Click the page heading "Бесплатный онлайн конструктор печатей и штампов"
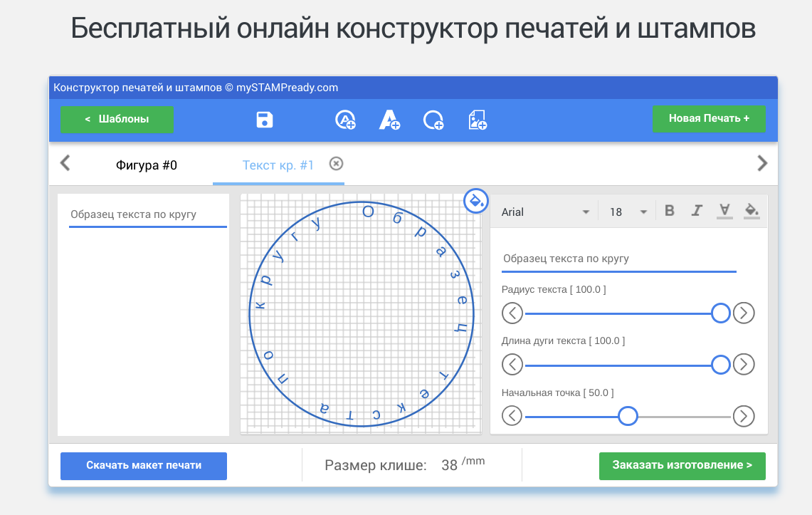The image size is (812, 515). pos(413,28)
